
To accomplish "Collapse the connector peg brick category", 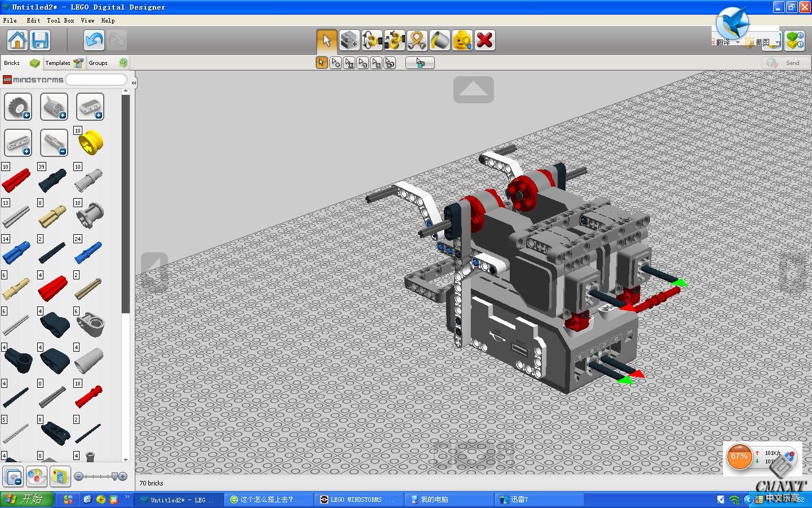I will (x=54, y=143).
